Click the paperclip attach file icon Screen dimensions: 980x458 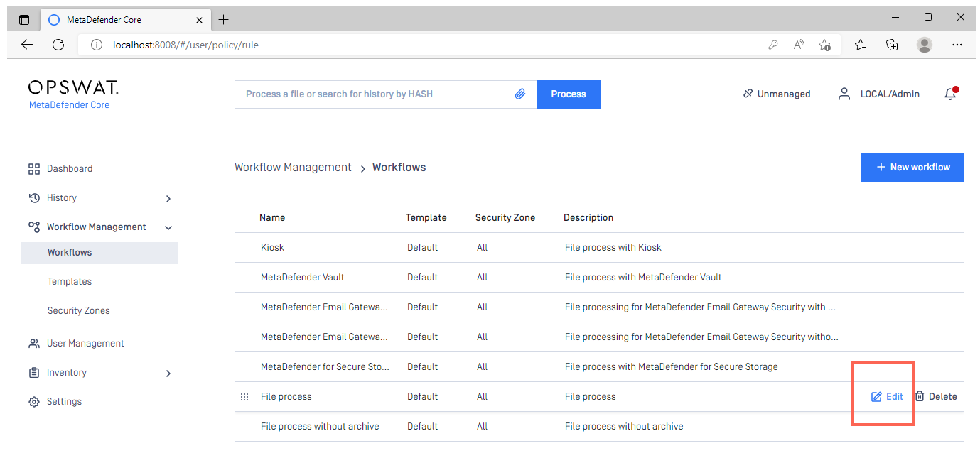click(520, 94)
